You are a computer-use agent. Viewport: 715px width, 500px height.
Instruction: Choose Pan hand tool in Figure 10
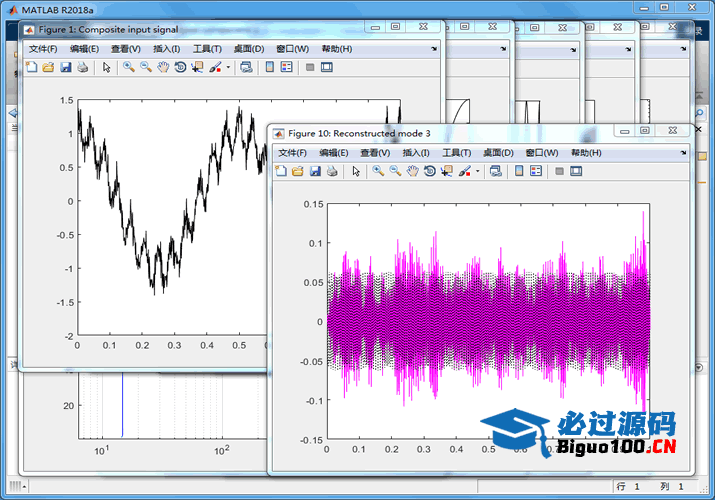[x=412, y=171]
